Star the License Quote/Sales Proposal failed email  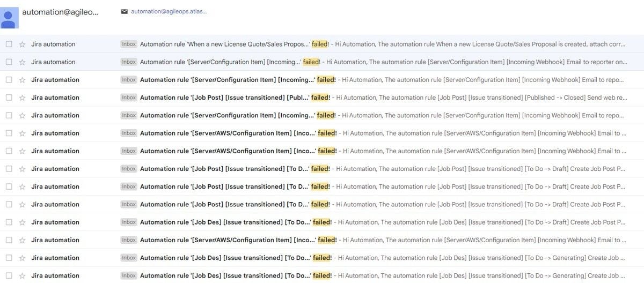[x=22, y=44]
